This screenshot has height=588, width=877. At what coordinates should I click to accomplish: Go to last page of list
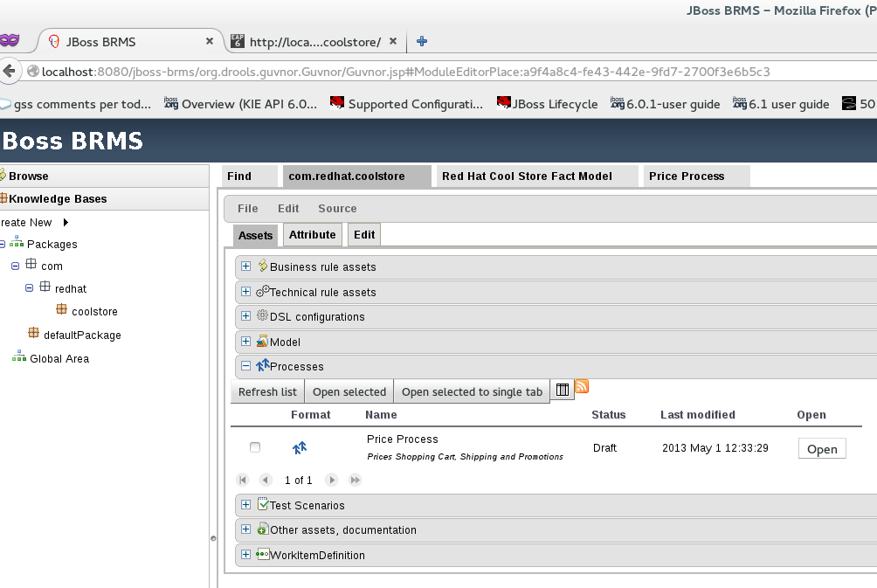(x=356, y=480)
